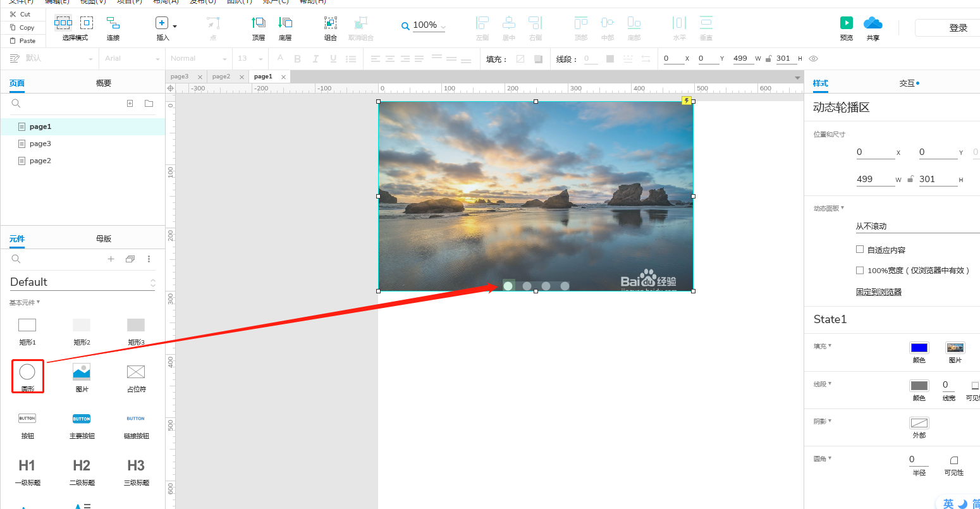Click the Cut scissors button

click(x=20, y=14)
